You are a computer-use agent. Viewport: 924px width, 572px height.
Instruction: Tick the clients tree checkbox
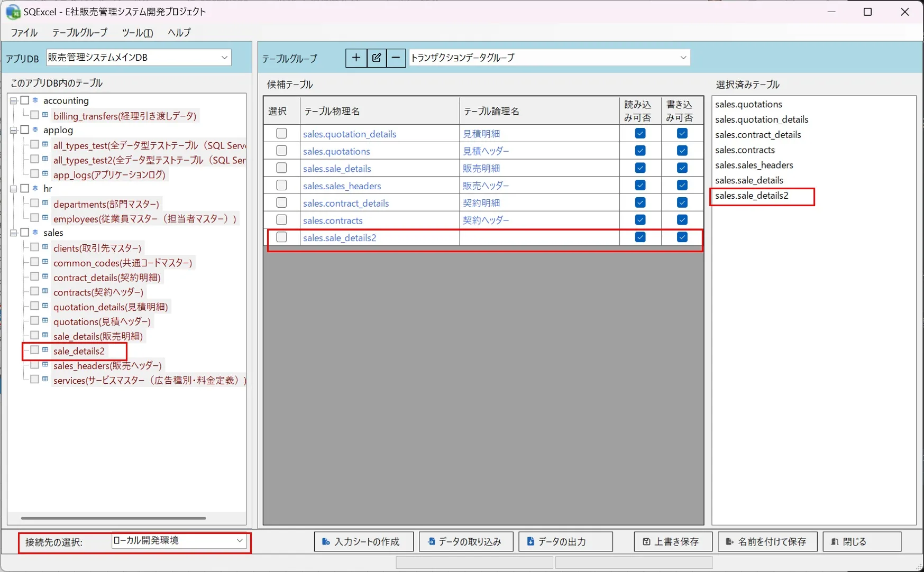[x=34, y=247]
